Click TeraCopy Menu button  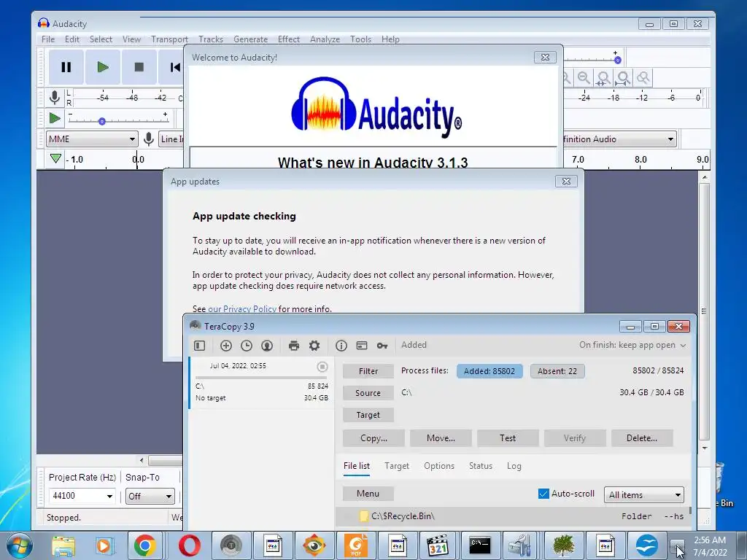[368, 494]
